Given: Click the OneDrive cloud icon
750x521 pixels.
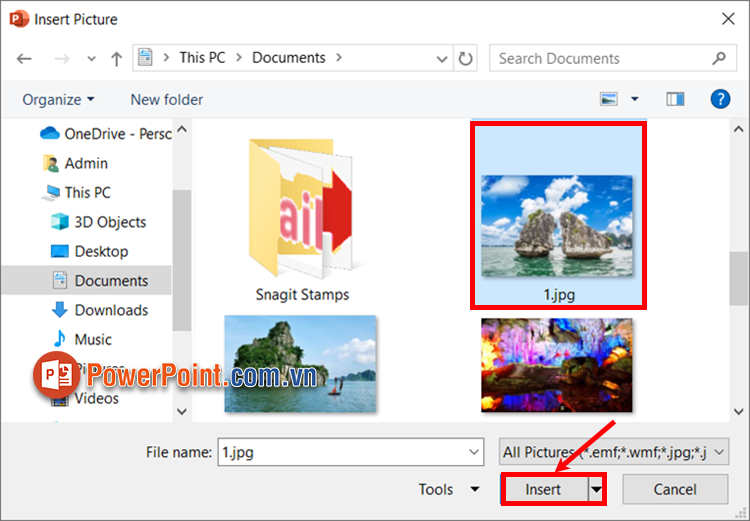Looking at the screenshot, I should 50,133.
